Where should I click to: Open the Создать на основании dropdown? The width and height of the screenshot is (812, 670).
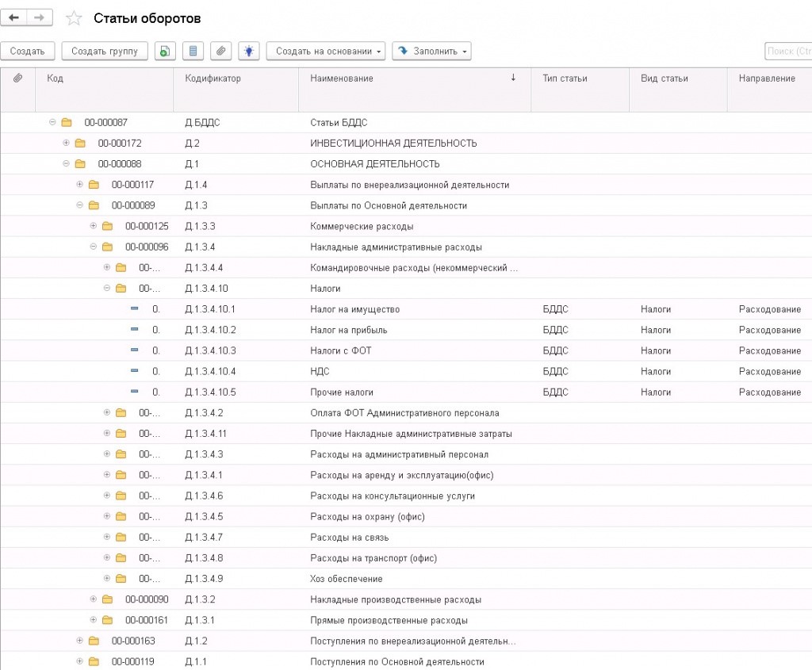[326, 52]
